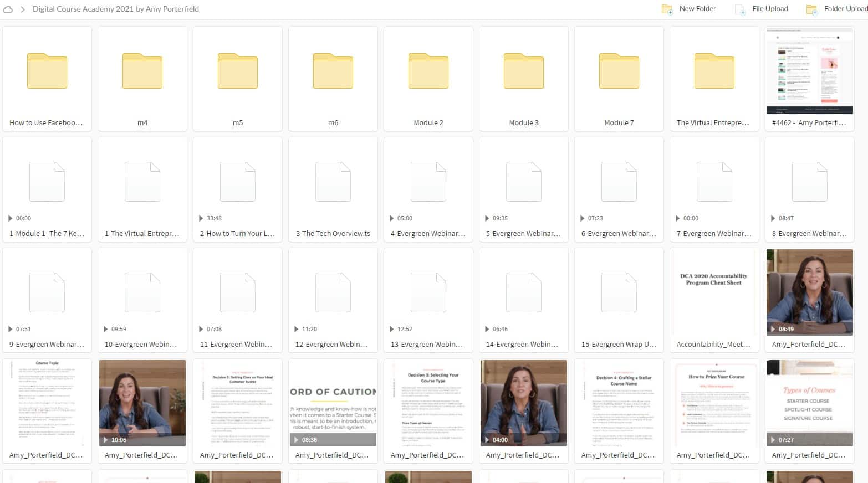Click the cloud drive root icon
Screen dimensions: 868x483
pos(8,9)
